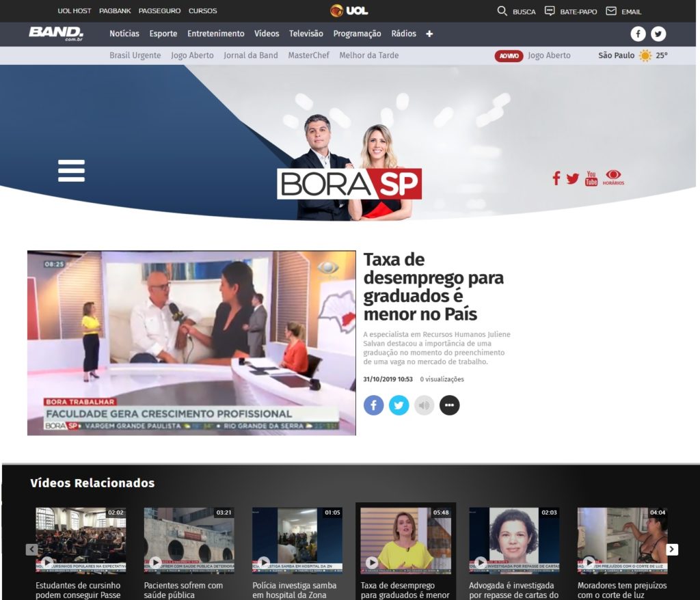This screenshot has width=700, height=600.
Task: Open the Rádios menu
Action: click(x=403, y=33)
